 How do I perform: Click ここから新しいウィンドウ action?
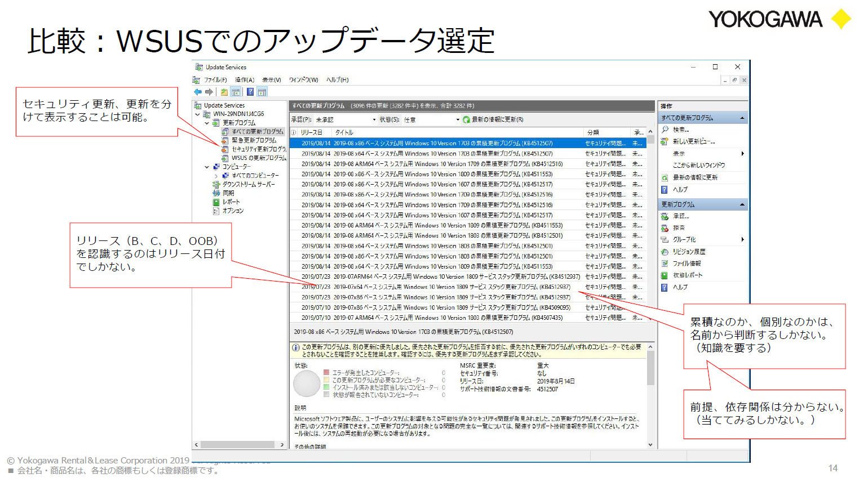tap(699, 165)
